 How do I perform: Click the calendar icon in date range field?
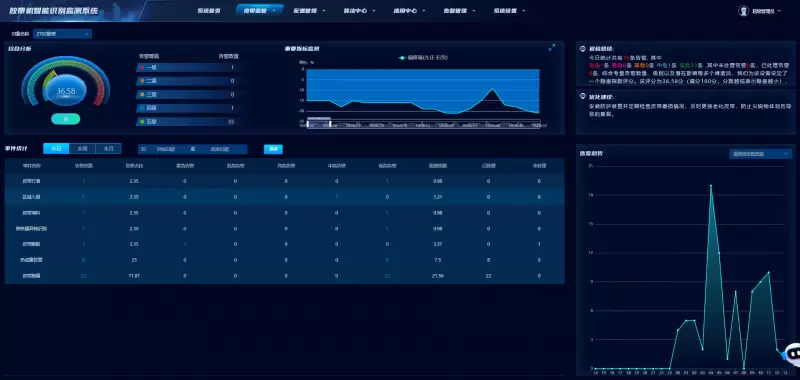[143, 149]
